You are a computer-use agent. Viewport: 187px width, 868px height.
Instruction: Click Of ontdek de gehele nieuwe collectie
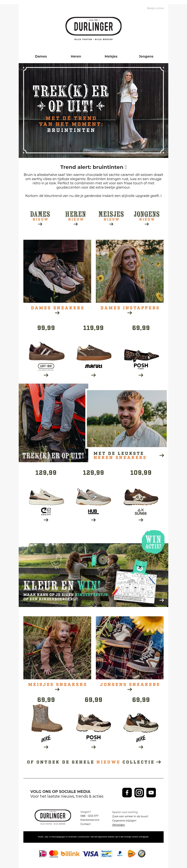click(94, 762)
